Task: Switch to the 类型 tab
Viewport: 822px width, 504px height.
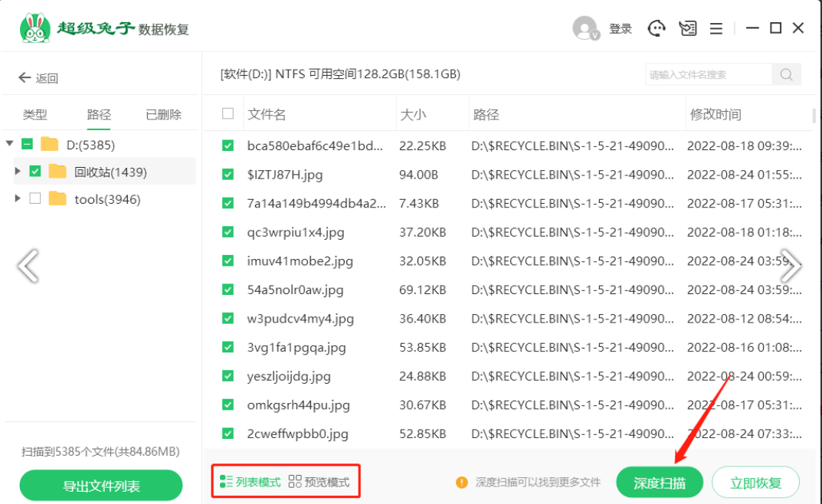Action: pos(35,114)
